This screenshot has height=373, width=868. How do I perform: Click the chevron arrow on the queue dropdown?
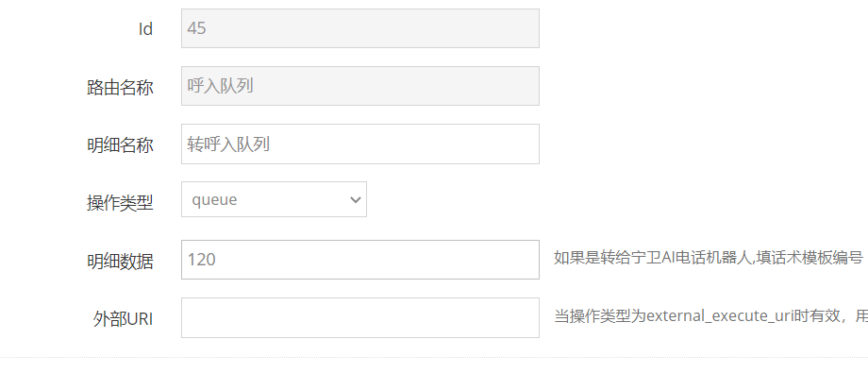click(x=356, y=199)
